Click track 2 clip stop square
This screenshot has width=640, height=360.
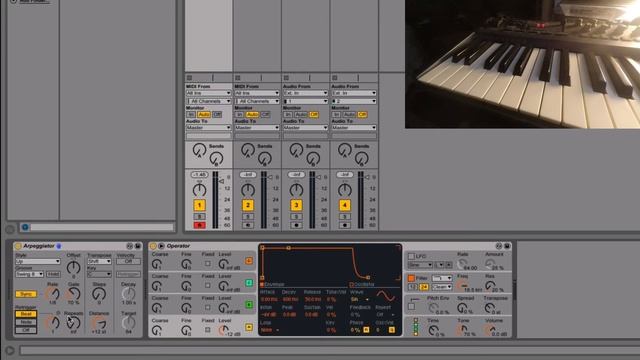[238, 78]
